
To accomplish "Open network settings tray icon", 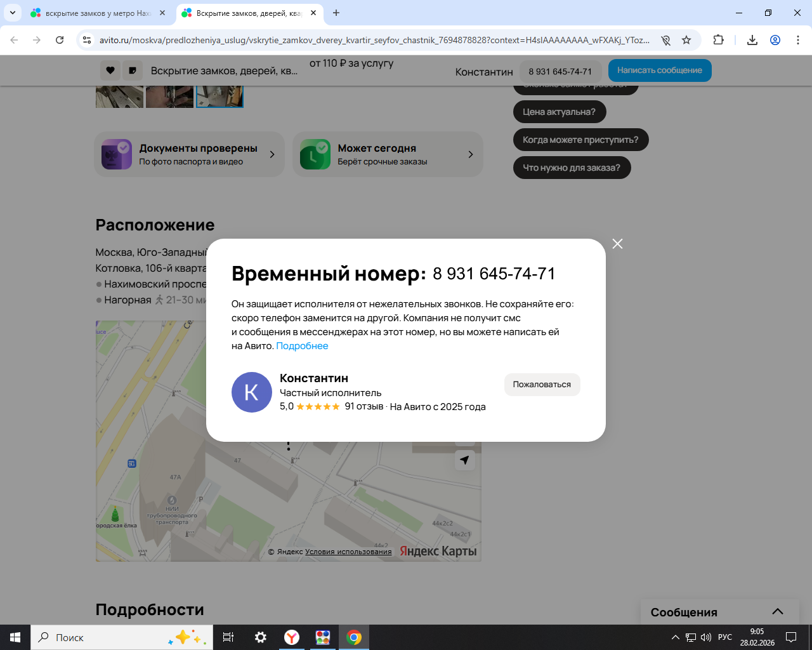I will click(x=691, y=637).
